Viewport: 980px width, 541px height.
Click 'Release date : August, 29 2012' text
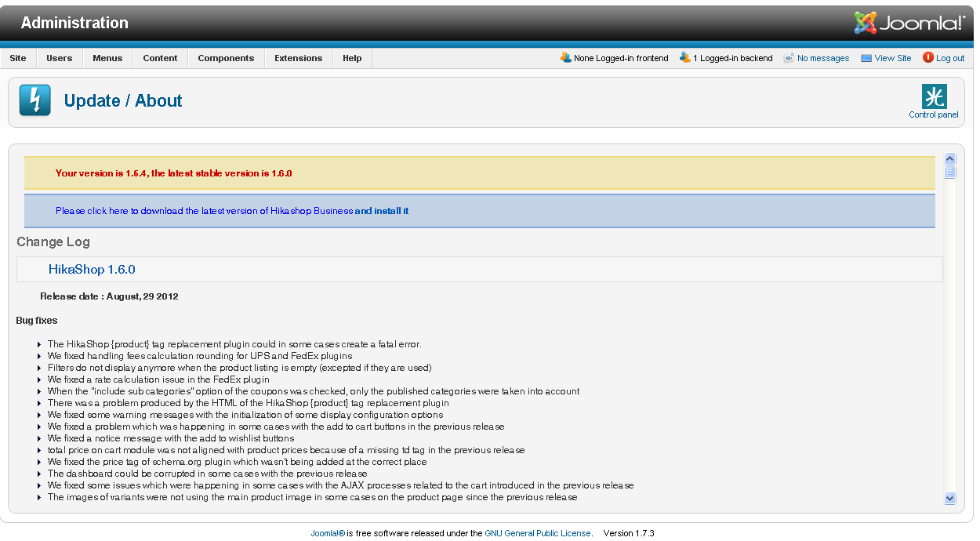click(110, 296)
